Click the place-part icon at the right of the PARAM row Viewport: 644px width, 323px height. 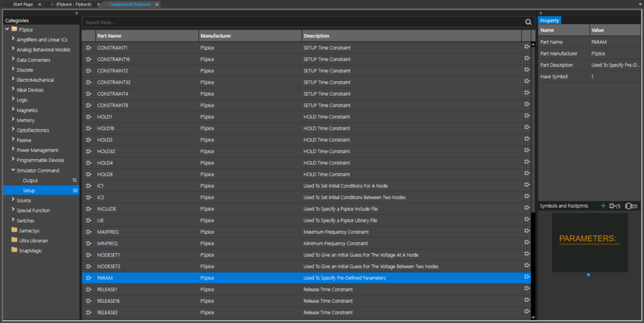coord(526,277)
